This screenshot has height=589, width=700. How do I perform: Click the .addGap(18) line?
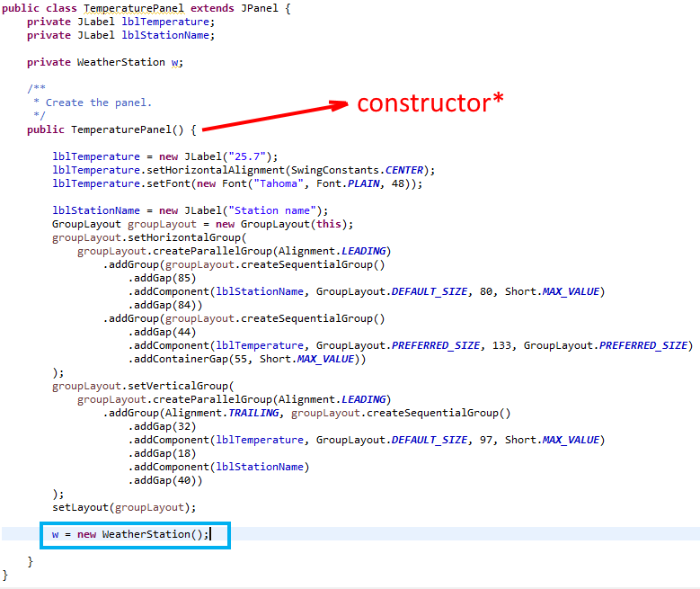(x=163, y=453)
